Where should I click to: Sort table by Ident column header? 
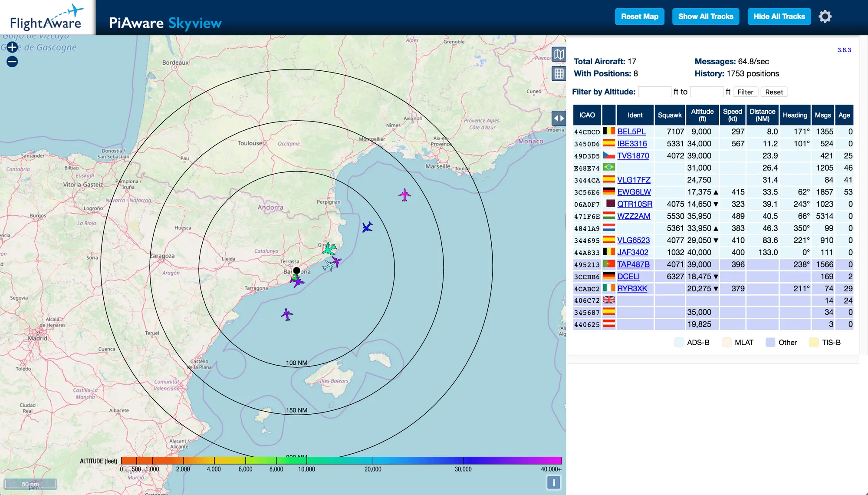tap(635, 115)
